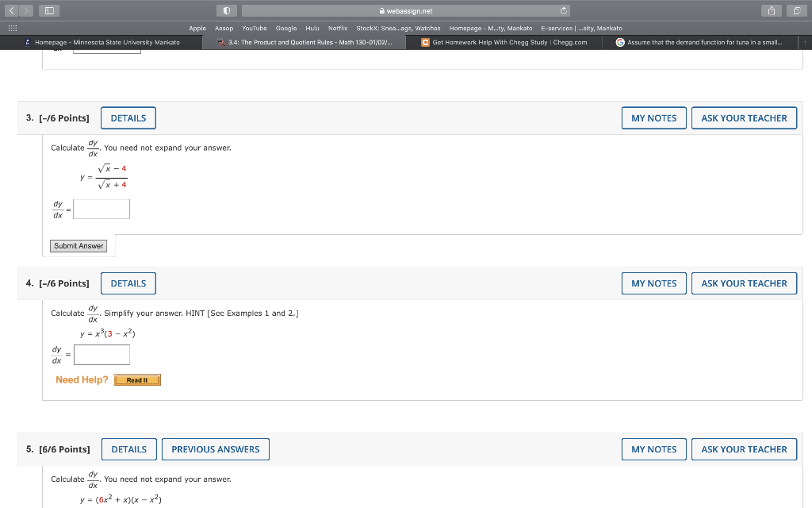The height and width of the screenshot is (508, 812).
Task: Click the grid icon on the bookmarks bar
Action: pyautogui.click(x=12, y=28)
